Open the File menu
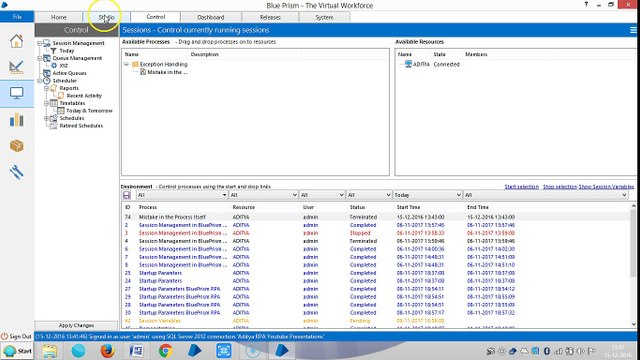 [17, 17]
